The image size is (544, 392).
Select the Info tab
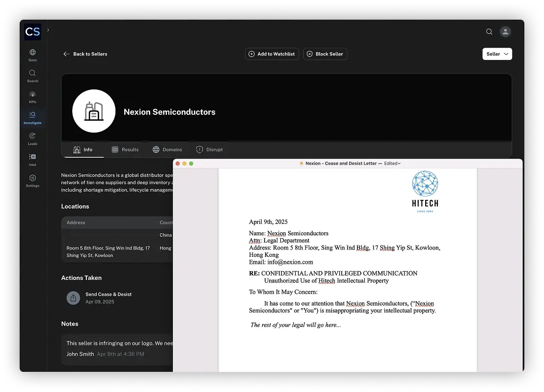(83, 150)
